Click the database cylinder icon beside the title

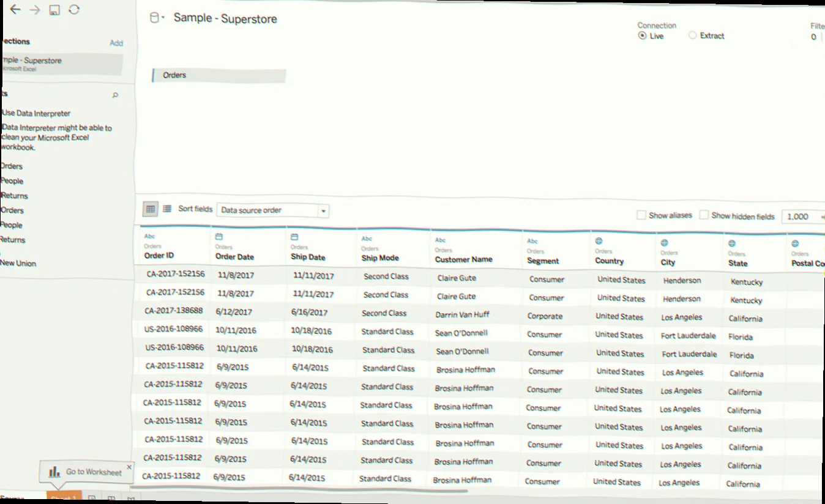pos(154,18)
